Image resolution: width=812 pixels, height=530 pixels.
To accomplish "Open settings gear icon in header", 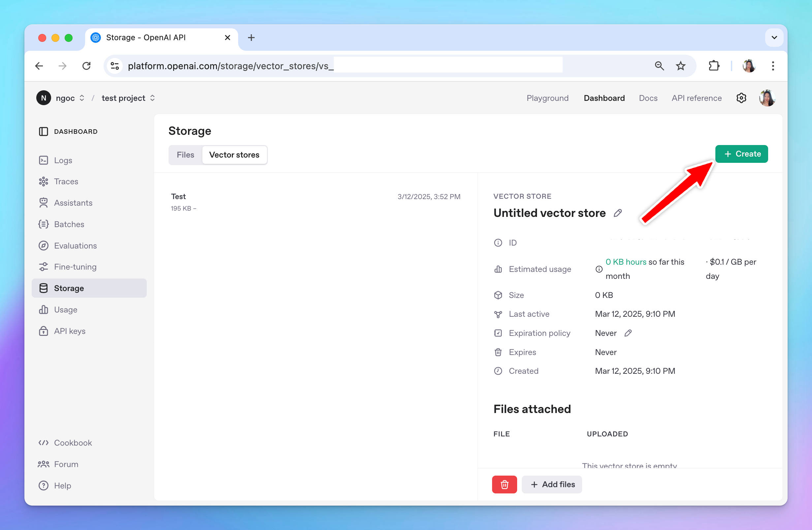I will (x=741, y=98).
